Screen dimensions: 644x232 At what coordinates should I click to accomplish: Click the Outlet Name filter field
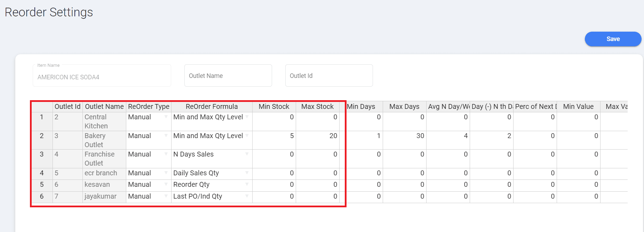(x=228, y=75)
